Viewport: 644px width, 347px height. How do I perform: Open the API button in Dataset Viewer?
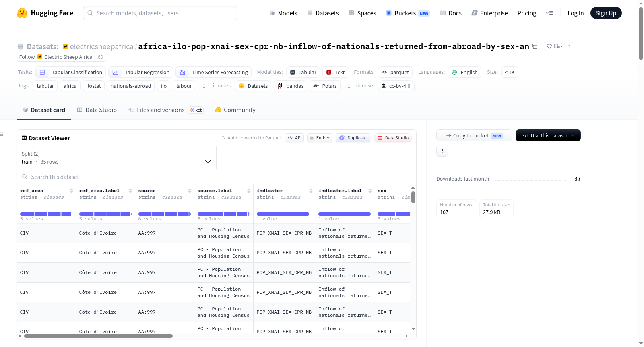coord(295,138)
